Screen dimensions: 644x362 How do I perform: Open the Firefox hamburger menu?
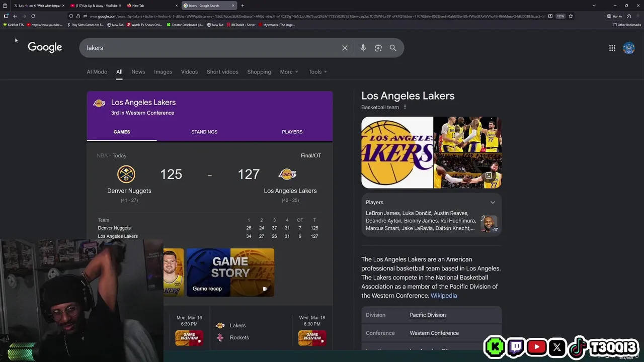[638, 16]
